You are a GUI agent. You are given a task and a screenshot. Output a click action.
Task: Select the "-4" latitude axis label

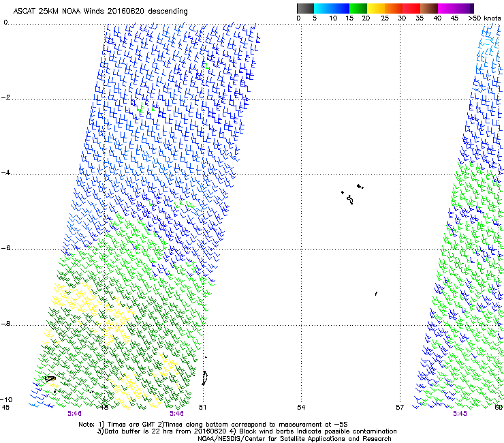pyautogui.click(x=5, y=173)
